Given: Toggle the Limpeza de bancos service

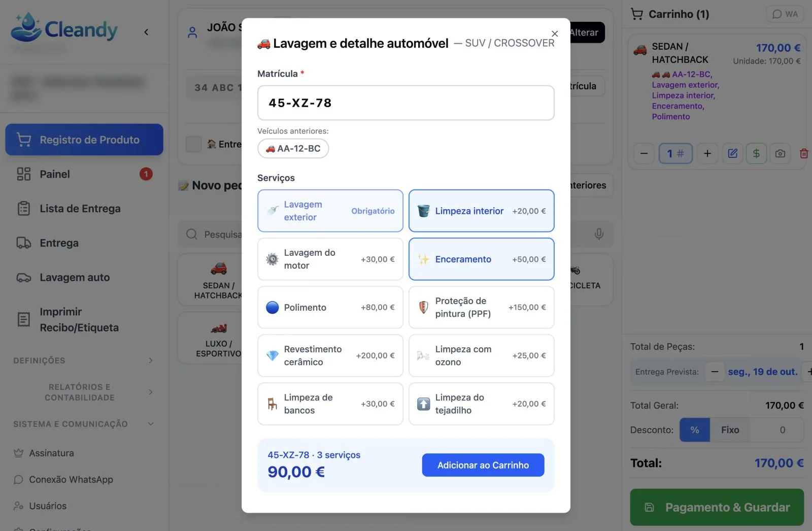Looking at the screenshot, I should click(330, 404).
